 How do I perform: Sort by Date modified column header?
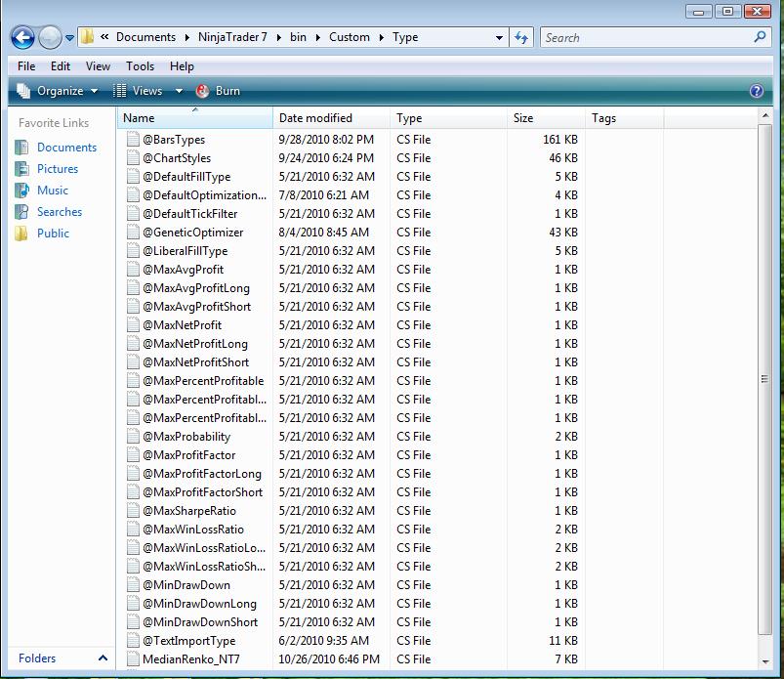point(332,118)
